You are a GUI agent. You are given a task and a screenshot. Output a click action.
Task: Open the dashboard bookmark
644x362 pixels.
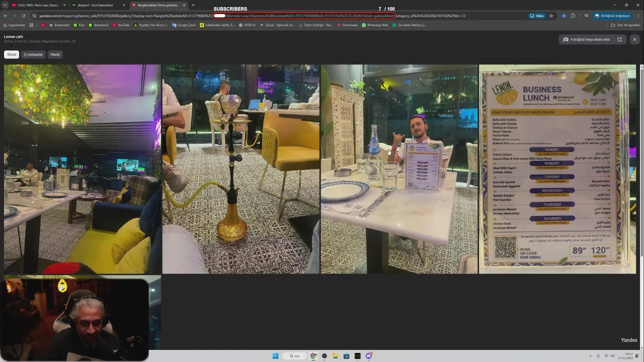(x=99, y=25)
